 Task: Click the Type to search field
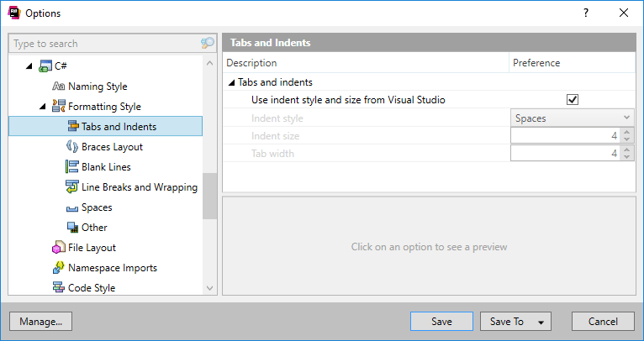(106, 44)
